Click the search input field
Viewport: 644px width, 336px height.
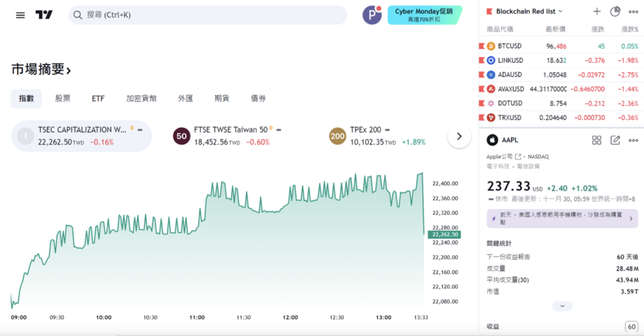pyautogui.click(x=208, y=15)
